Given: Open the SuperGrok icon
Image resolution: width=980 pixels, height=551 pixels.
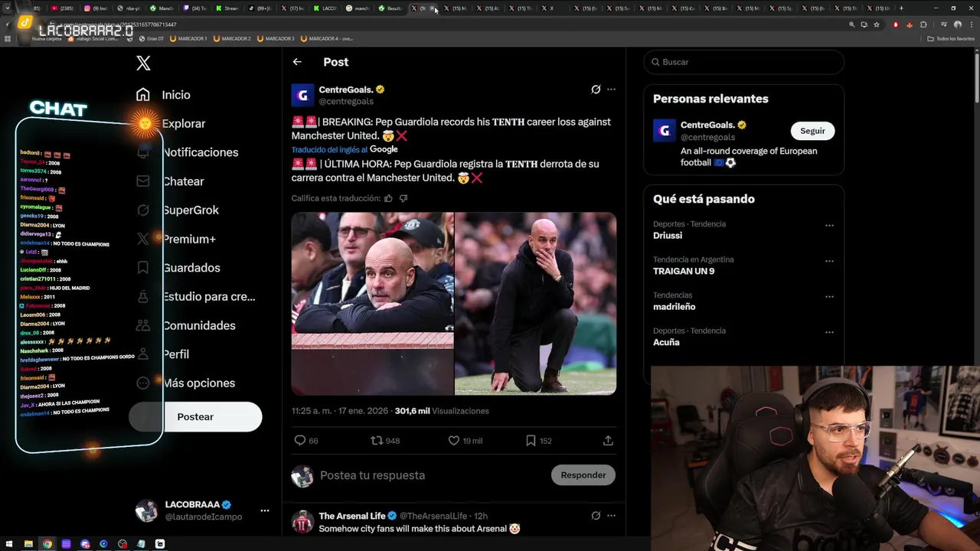Looking at the screenshot, I should tap(143, 210).
